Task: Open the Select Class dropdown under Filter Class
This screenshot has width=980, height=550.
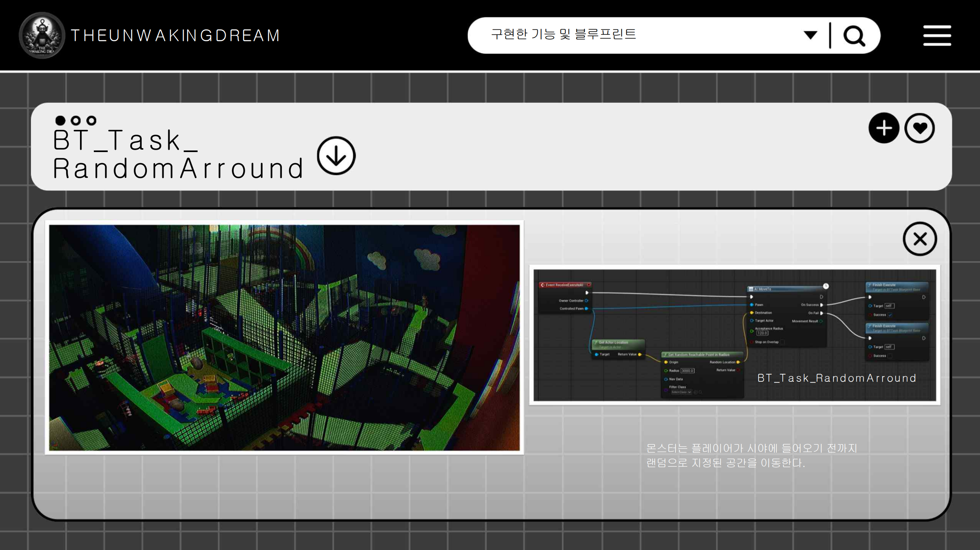Action: click(x=681, y=392)
